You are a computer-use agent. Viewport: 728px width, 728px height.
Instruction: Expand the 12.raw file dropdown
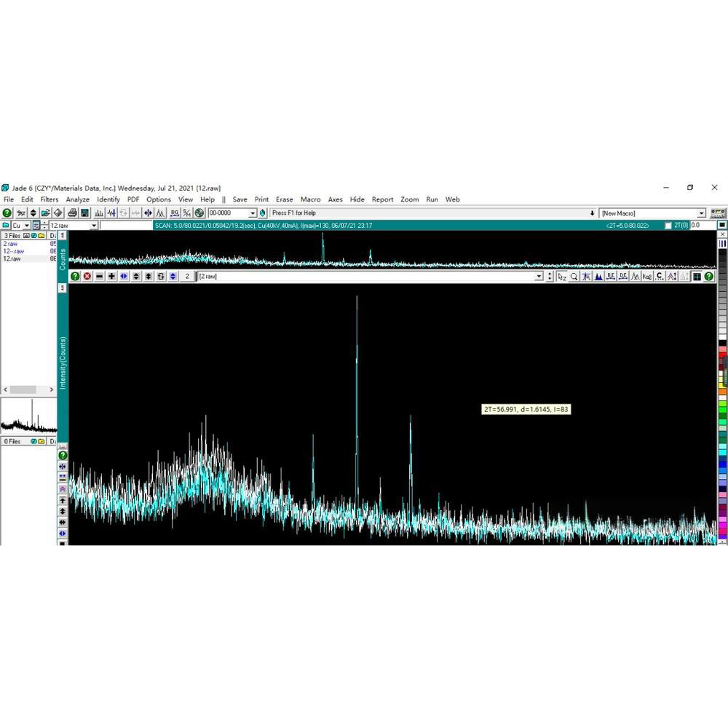pos(94,226)
